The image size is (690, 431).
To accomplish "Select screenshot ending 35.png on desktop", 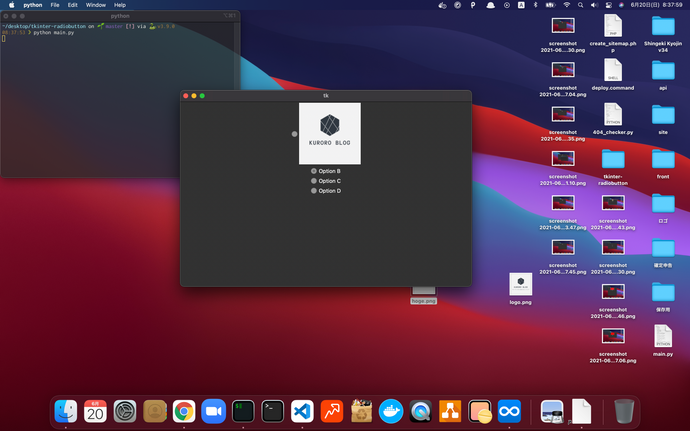I will pos(563,123).
